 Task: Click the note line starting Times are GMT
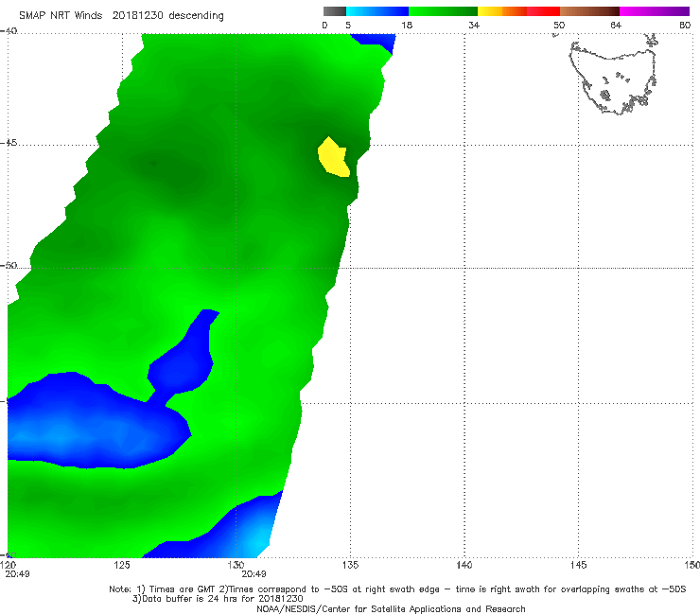[397, 589]
